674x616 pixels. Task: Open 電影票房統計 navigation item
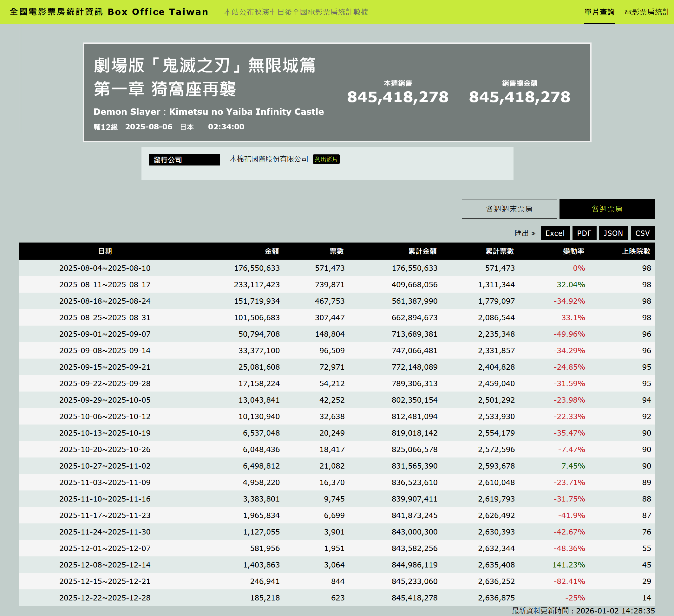[646, 12]
